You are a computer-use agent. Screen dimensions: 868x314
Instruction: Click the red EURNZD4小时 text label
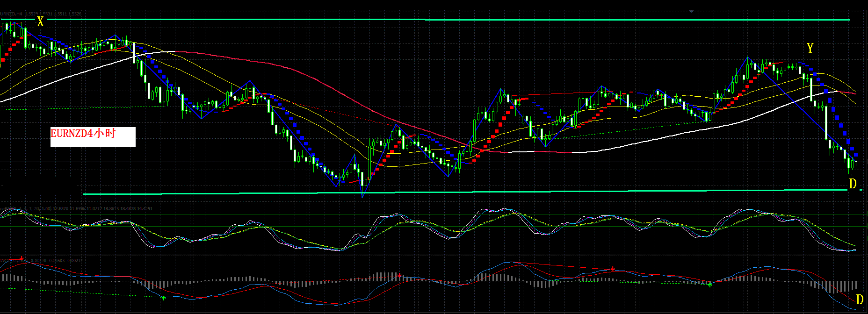click(83, 134)
